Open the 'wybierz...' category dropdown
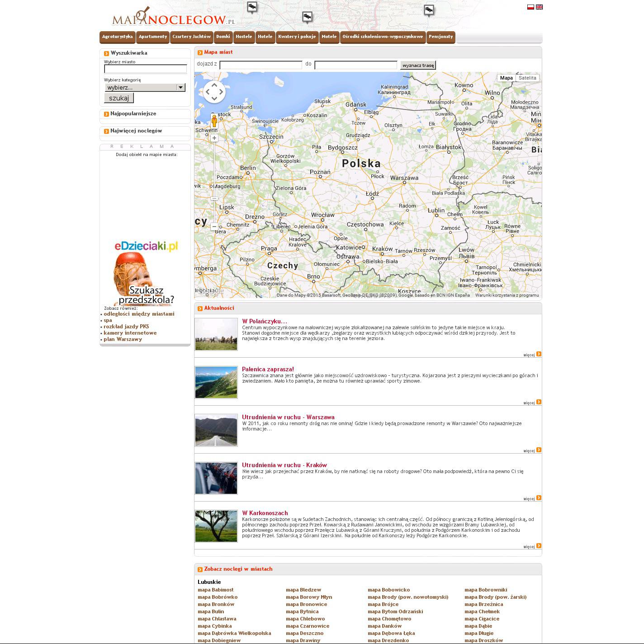 (145, 88)
